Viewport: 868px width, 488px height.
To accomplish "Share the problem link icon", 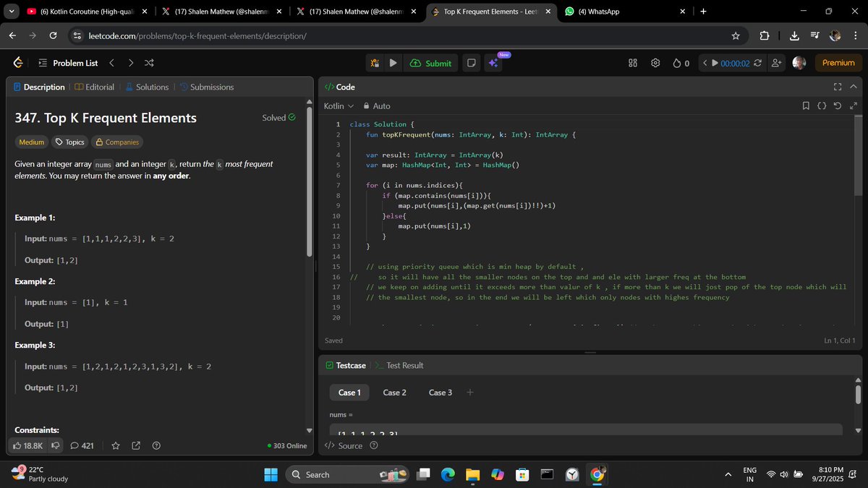I will [136, 445].
